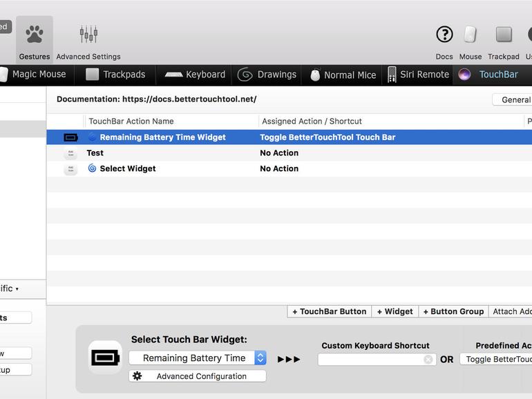The height and width of the screenshot is (399, 532).
Task: Open Advanced Settings sliders icon
Action: coord(88,34)
